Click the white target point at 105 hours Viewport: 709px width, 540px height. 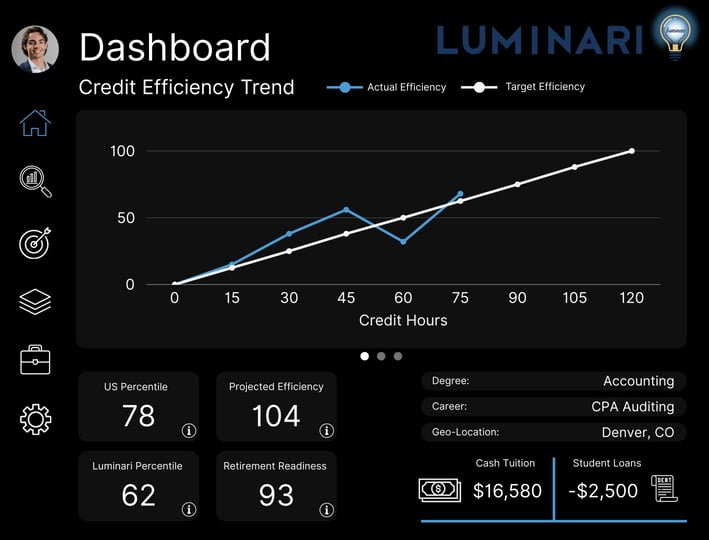[x=575, y=167]
